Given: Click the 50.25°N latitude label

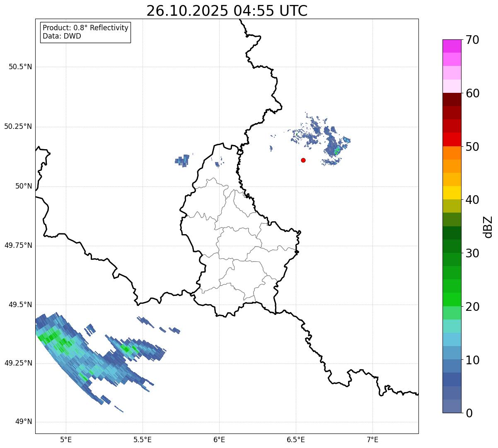Looking at the screenshot, I should (x=18, y=126).
